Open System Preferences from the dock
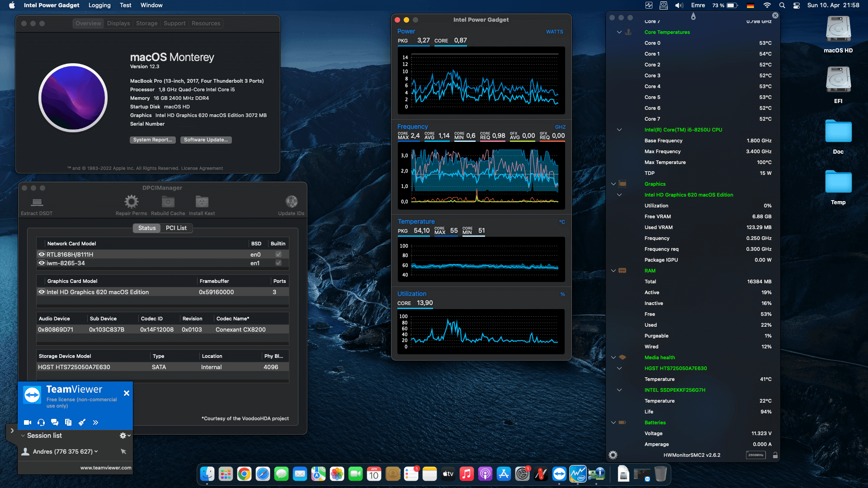The width and height of the screenshot is (868, 488). click(x=522, y=474)
